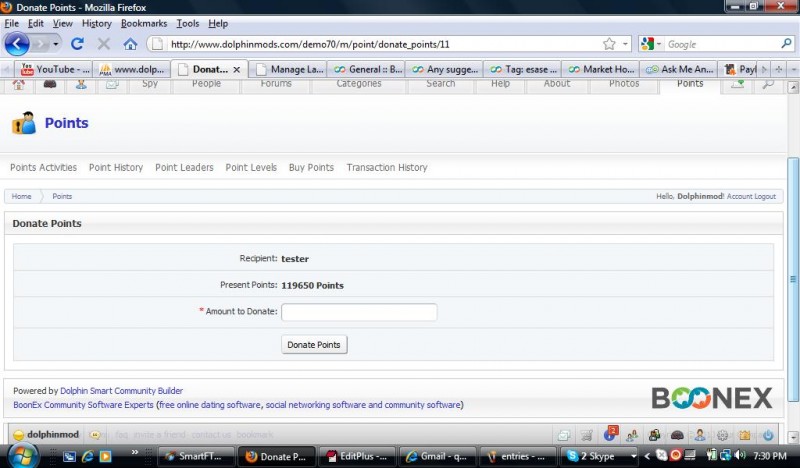The height and width of the screenshot is (468, 800).
Task: Open the Transaction History link
Action: click(x=386, y=168)
